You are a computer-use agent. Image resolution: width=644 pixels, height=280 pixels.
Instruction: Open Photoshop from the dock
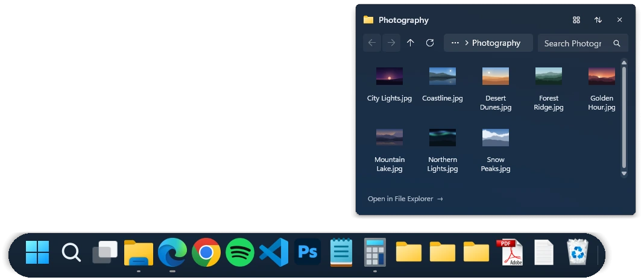coord(307,252)
